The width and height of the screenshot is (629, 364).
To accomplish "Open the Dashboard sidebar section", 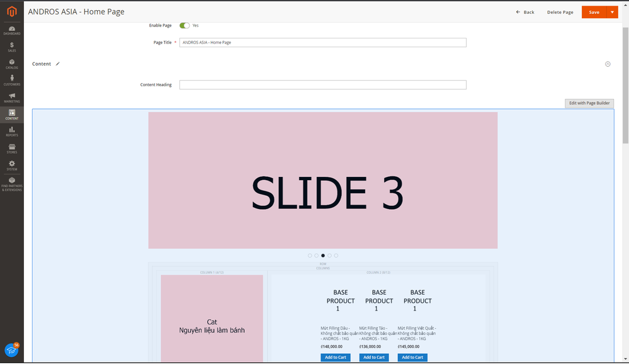I will (x=12, y=30).
